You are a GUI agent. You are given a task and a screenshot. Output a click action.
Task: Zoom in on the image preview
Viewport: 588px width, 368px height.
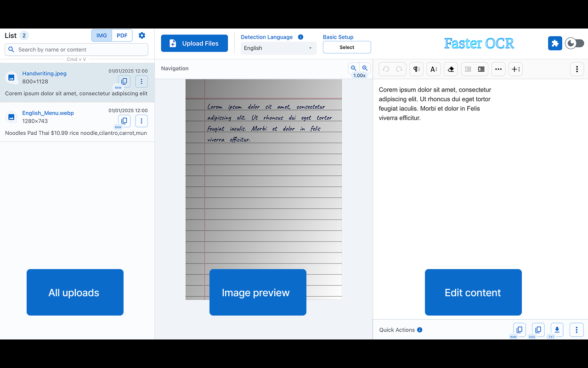coord(365,68)
